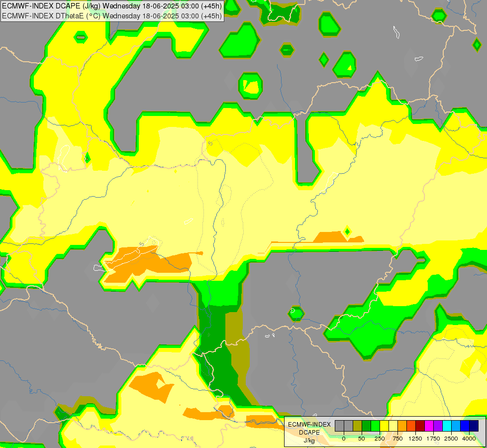Select the purple legend swatch

pos(438,426)
